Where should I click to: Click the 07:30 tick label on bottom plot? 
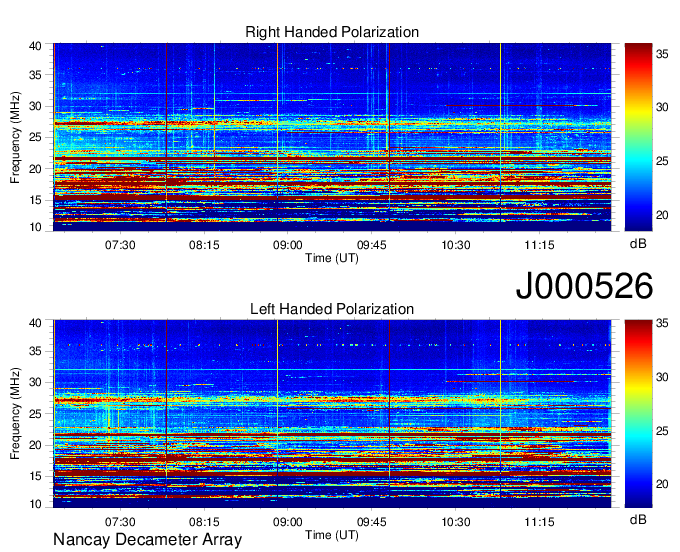(120, 522)
